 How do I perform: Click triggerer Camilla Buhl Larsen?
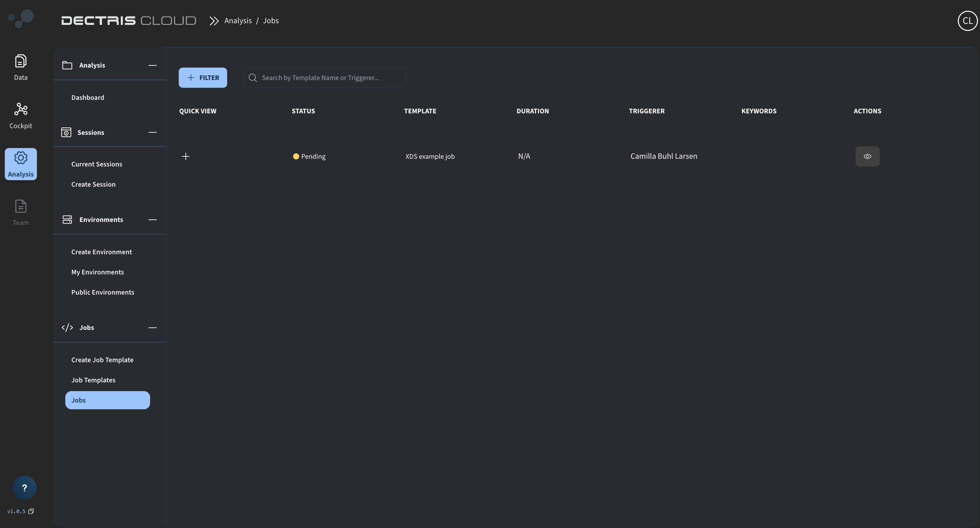coord(663,156)
